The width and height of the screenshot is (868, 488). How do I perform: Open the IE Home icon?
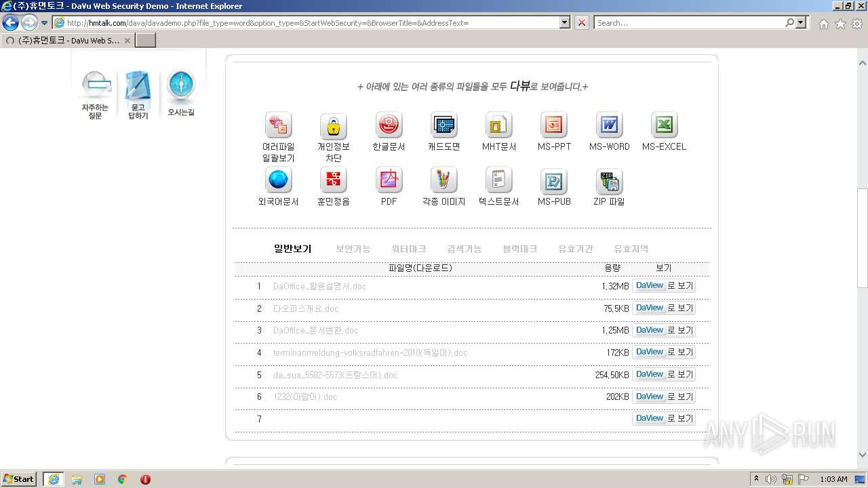823,23
